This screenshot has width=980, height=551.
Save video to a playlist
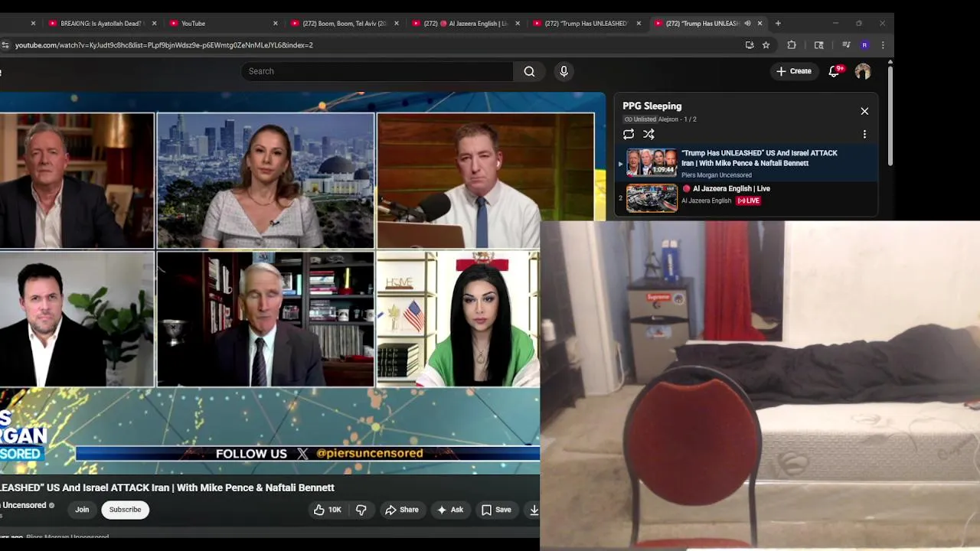[496, 510]
